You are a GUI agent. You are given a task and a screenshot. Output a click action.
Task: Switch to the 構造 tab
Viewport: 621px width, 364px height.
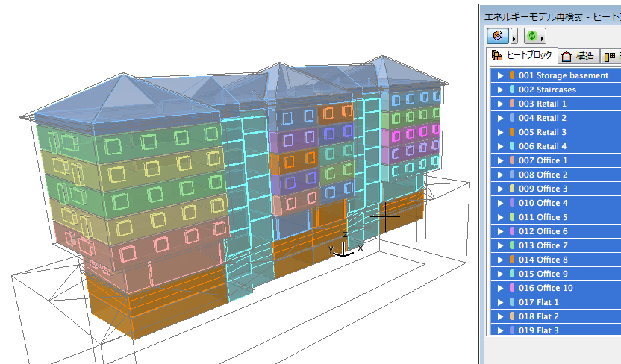(x=579, y=57)
